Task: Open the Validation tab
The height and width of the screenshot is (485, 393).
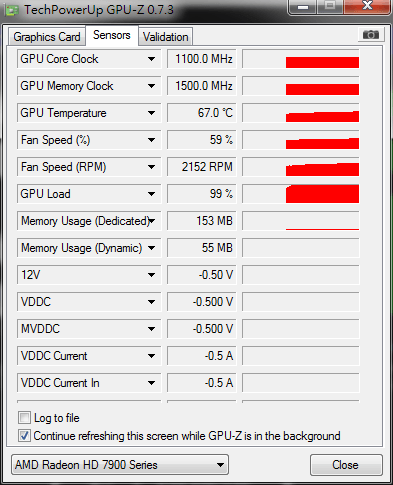Action: [166, 37]
